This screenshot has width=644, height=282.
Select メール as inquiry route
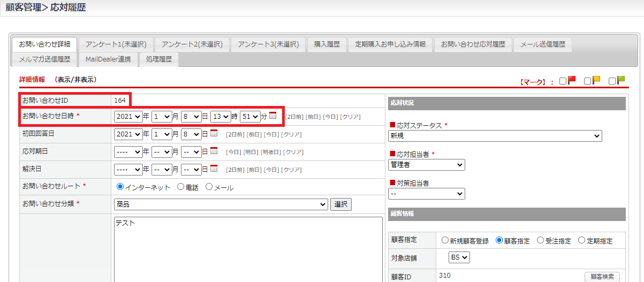tap(209, 187)
